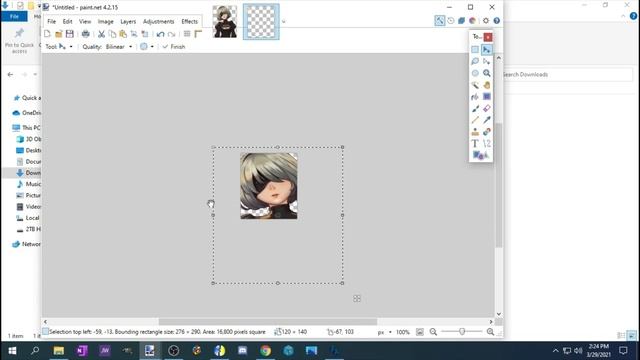The height and width of the screenshot is (360, 640).
Task: Click the Finish button
Action: click(x=174, y=47)
